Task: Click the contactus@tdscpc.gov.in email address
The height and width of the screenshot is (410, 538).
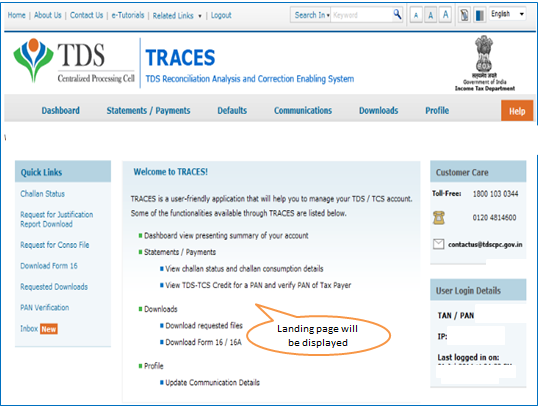Action: 485,244
